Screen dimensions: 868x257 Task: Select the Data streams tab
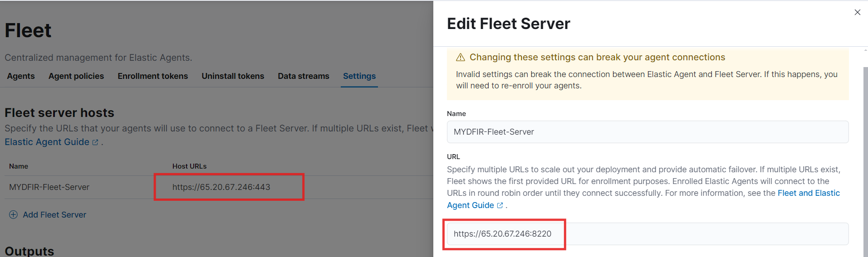(x=304, y=76)
